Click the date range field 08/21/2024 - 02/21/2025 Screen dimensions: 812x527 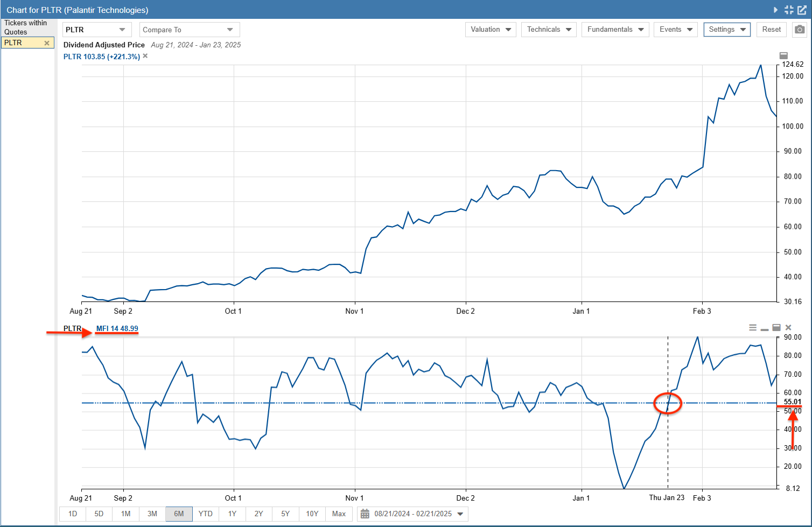pyautogui.click(x=413, y=514)
